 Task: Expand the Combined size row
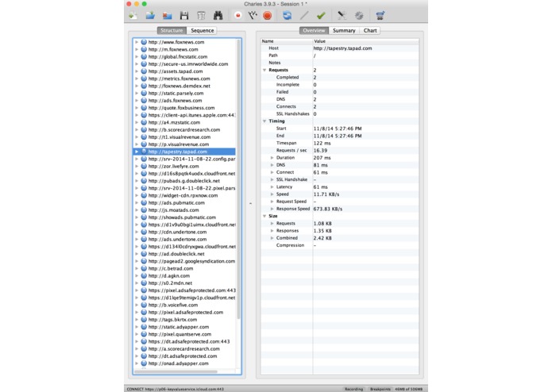(x=272, y=238)
